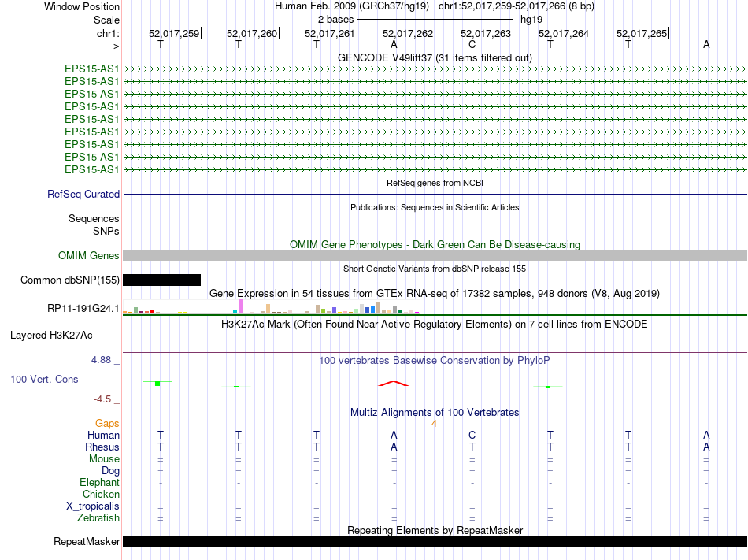Click the SNPs track label

point(106,231)
